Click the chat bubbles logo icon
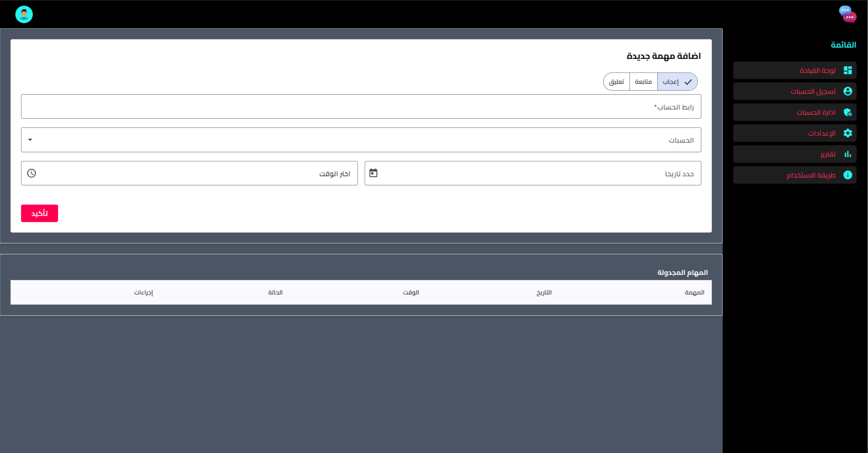This screenshot has height=453, width=868. pos(848,14)
